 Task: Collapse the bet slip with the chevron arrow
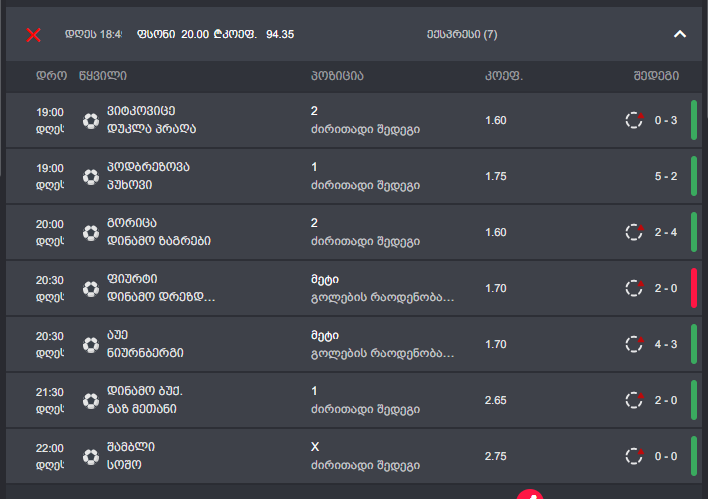tap(680, 34)
